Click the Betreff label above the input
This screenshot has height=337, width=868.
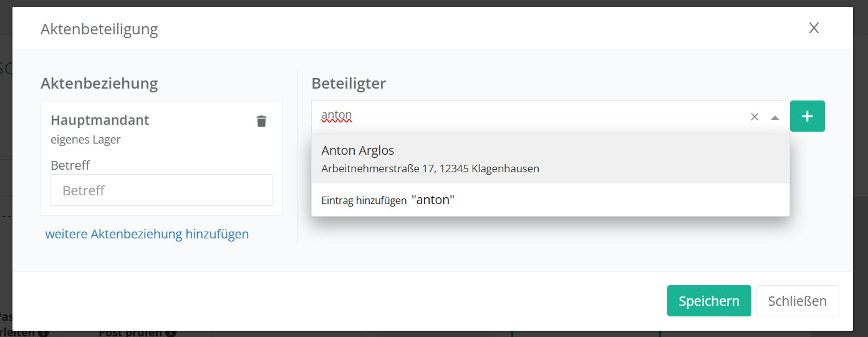pyautogui.click(x=70, y=165)
